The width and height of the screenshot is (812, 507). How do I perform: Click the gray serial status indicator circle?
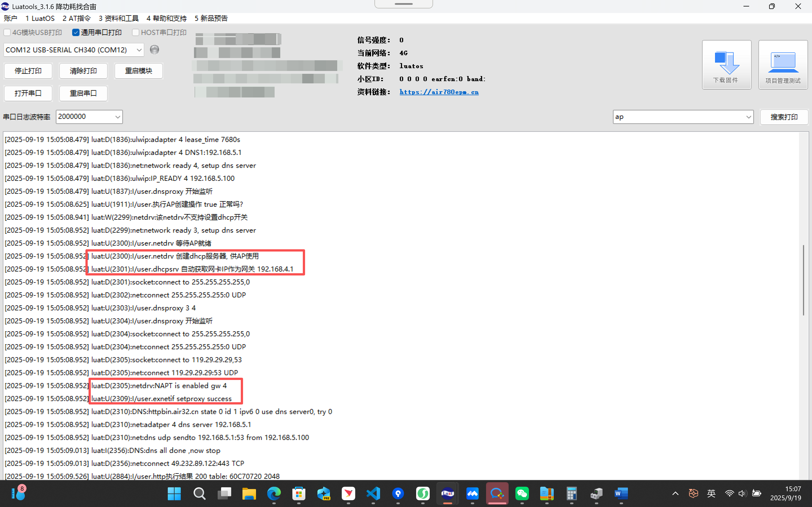point(154,50)
